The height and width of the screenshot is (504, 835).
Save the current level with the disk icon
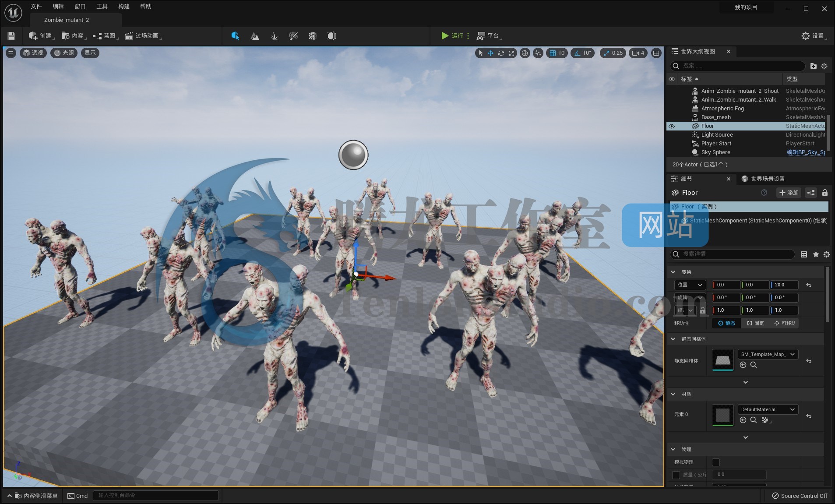click(11, 36)
